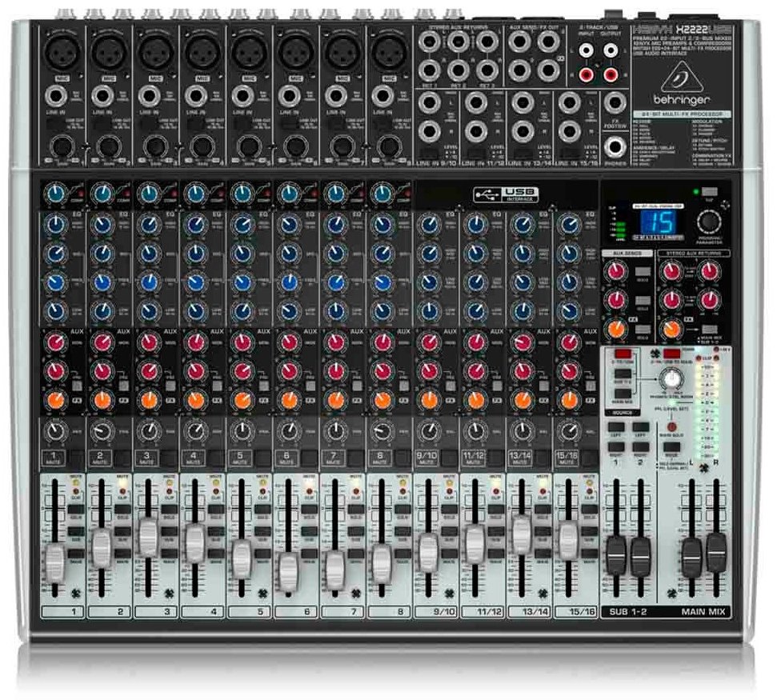The height and width of the screenshot is (700, 777).
Task: Toggle the solo MODE button
Action: pos(671,447)
